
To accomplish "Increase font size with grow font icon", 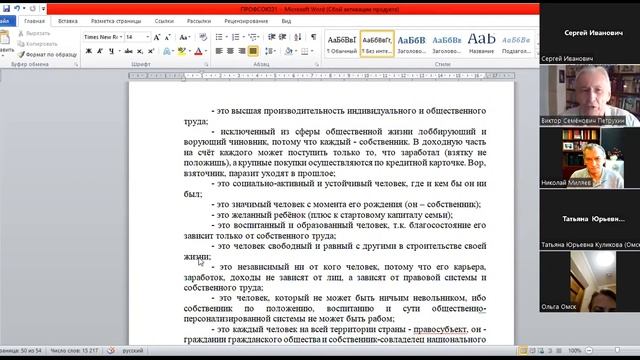I will pyautogui.click(x=157, y=38).
